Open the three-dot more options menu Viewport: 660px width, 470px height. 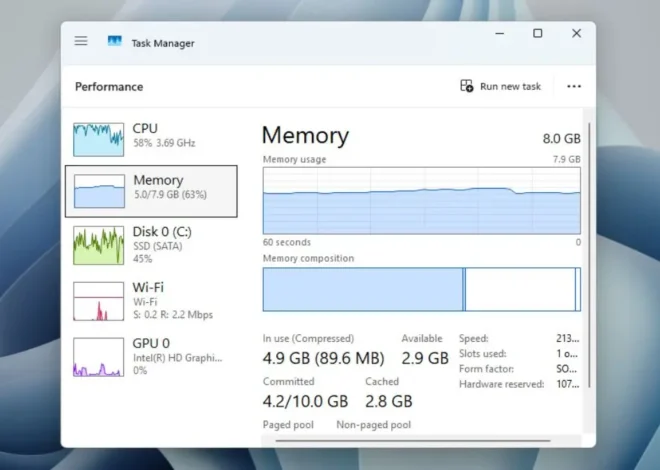[574, 86]
